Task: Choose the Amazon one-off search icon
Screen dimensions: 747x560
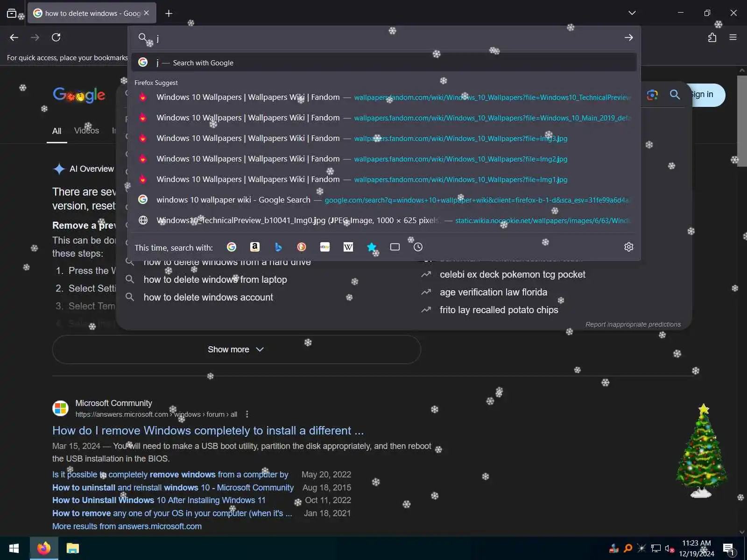Action: [255, 247]
